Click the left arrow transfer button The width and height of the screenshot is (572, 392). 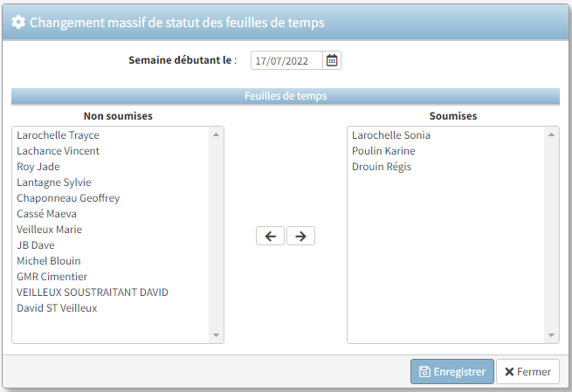point(270,236)
